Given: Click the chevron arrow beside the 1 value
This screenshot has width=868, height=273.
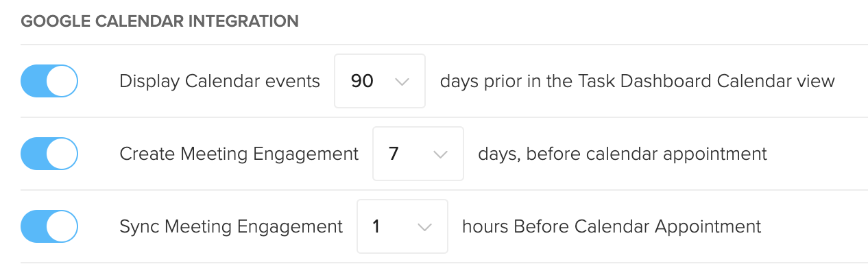Looking at the screenshot, I should (x=425, y=227).
